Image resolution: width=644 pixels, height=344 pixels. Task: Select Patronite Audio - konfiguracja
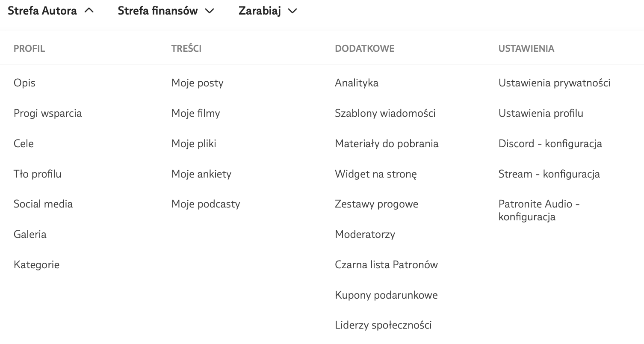click(539, 210)
